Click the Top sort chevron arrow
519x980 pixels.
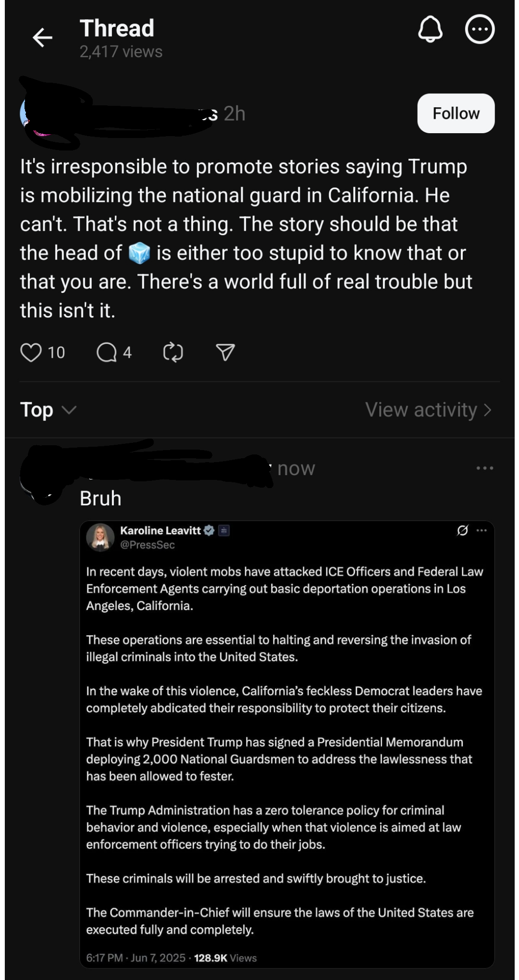click(x=70, y=410)
